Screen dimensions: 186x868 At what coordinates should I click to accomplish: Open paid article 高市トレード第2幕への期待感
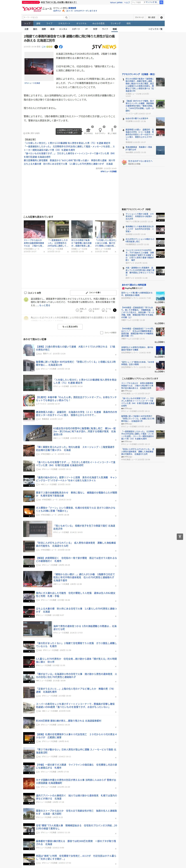click(137, 294)
